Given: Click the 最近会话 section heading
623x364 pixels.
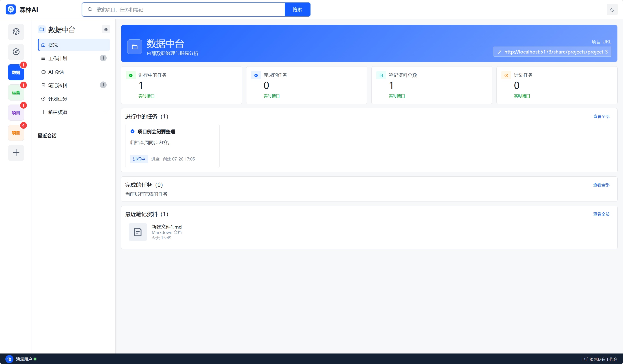Looking at the screenshot, I should tap(47, 136).
